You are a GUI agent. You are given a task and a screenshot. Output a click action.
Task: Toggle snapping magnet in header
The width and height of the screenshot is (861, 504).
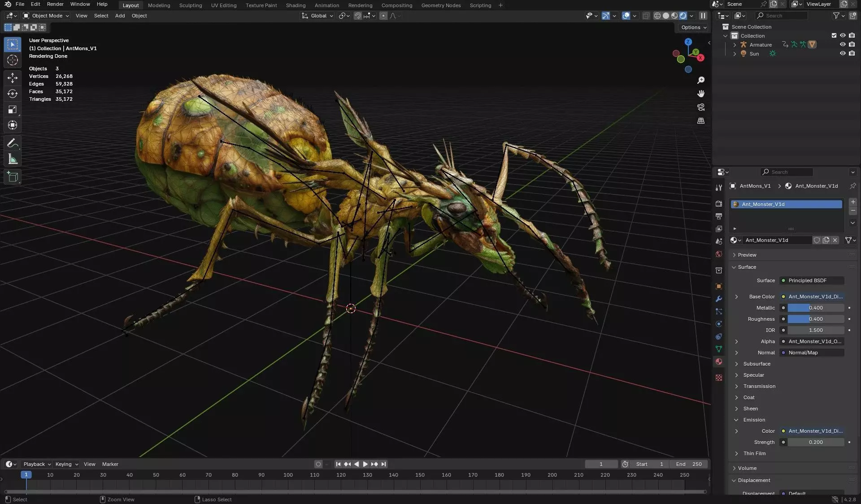tap(358, 16)
